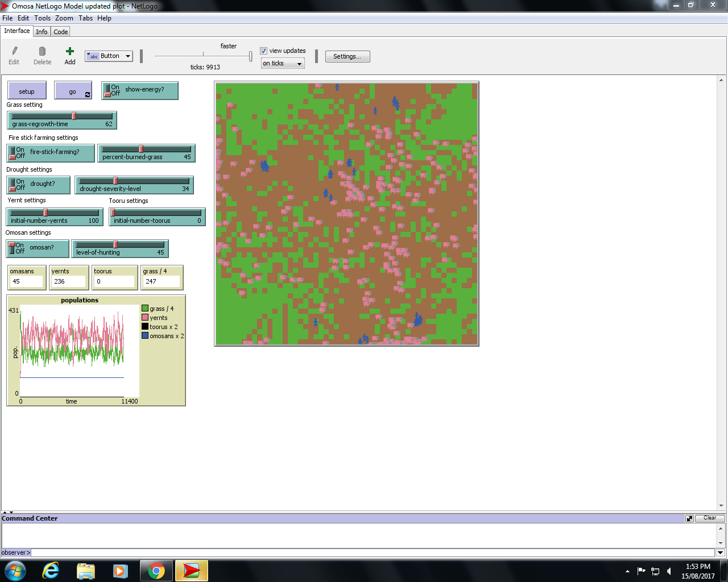
Task: Click the drought-severity-level slider
Action: [134, 185]
